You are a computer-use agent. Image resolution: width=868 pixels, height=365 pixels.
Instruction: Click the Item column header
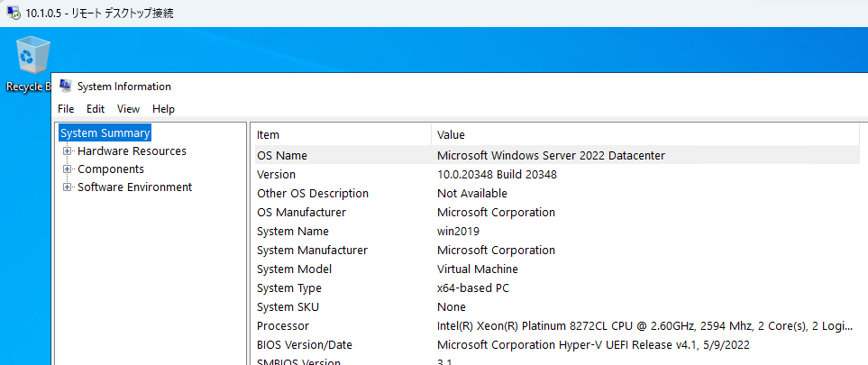(x=341, y=134)
